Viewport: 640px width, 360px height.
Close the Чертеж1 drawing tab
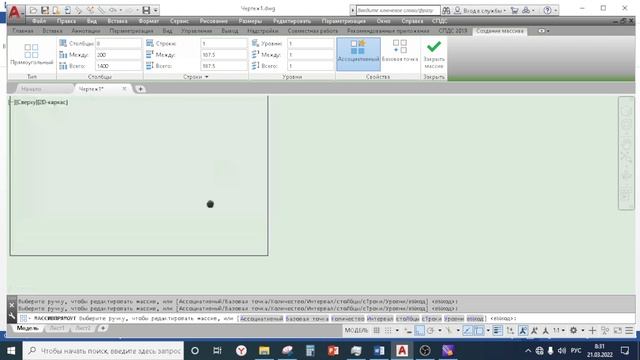pyautogui.click(x=124, y=89)
